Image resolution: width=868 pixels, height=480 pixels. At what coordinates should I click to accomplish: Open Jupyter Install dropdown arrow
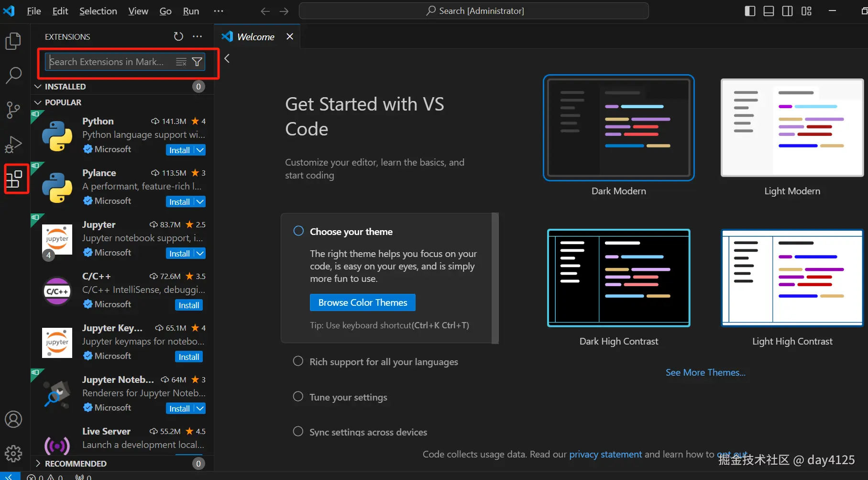pyautogui.click(x=200, y=253)
